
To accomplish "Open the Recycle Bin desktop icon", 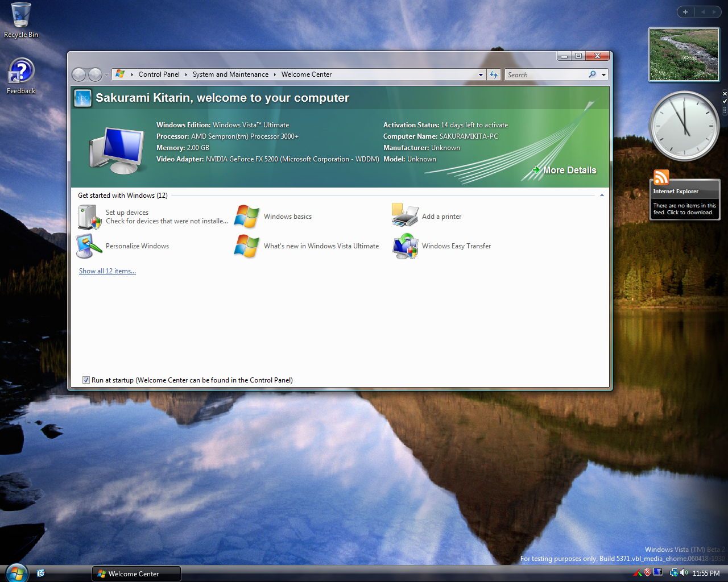I will click(x=20, y=20).
